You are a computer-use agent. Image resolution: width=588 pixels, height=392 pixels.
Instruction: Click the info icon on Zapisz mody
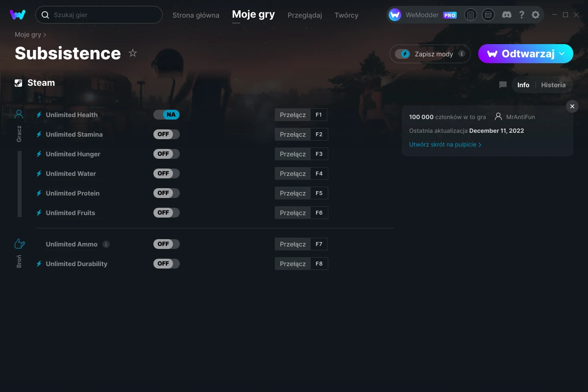[462, 54]
